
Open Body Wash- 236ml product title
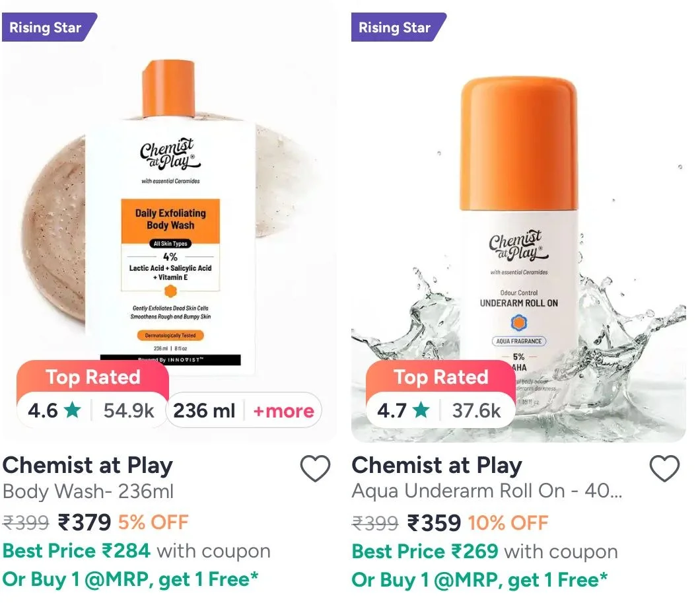pyautogui.click(x=88, y=491)
